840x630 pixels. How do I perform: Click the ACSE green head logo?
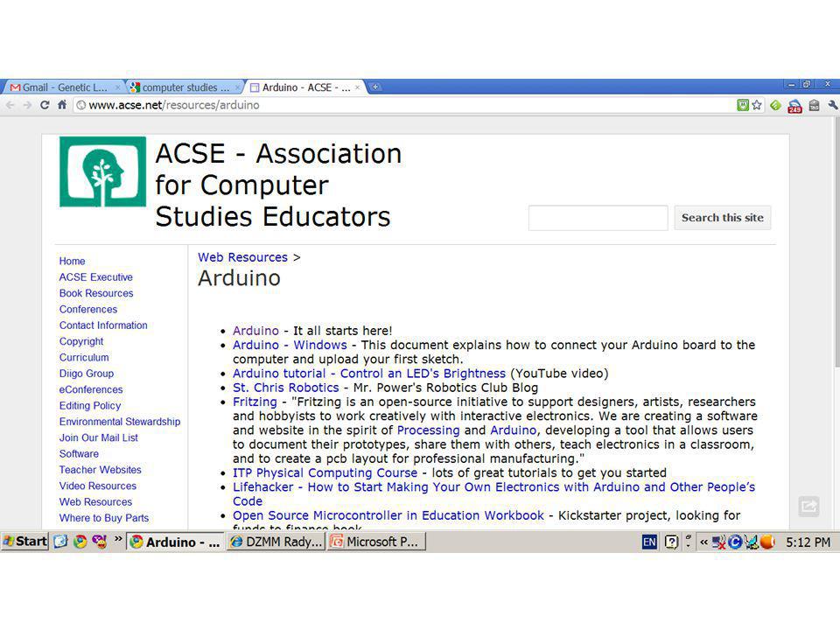pyautogui.click(x=102, y=171)
